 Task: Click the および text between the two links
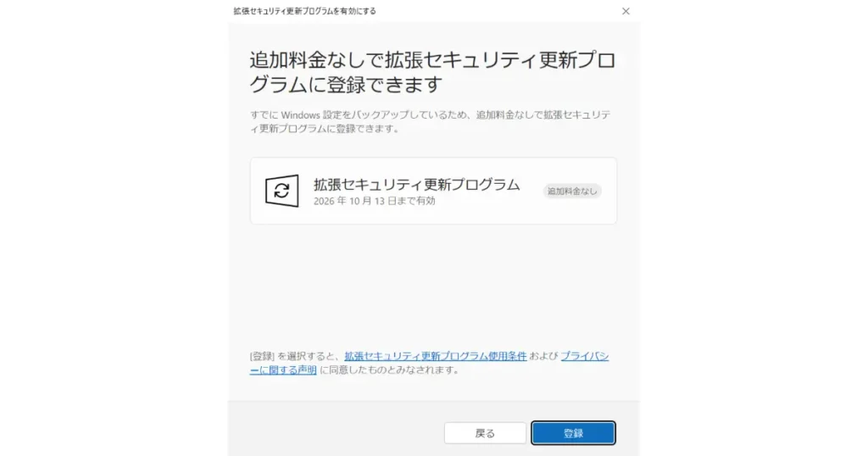543,356
